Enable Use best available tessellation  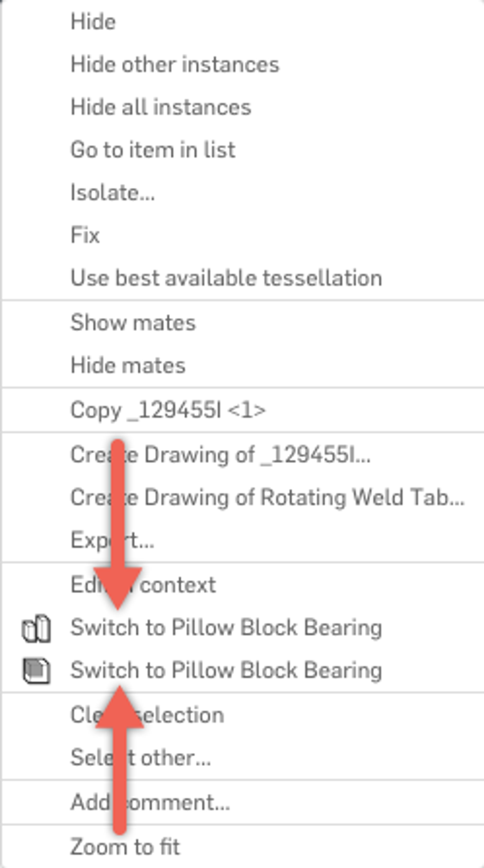pyautogui.click(x=227, y=277)
